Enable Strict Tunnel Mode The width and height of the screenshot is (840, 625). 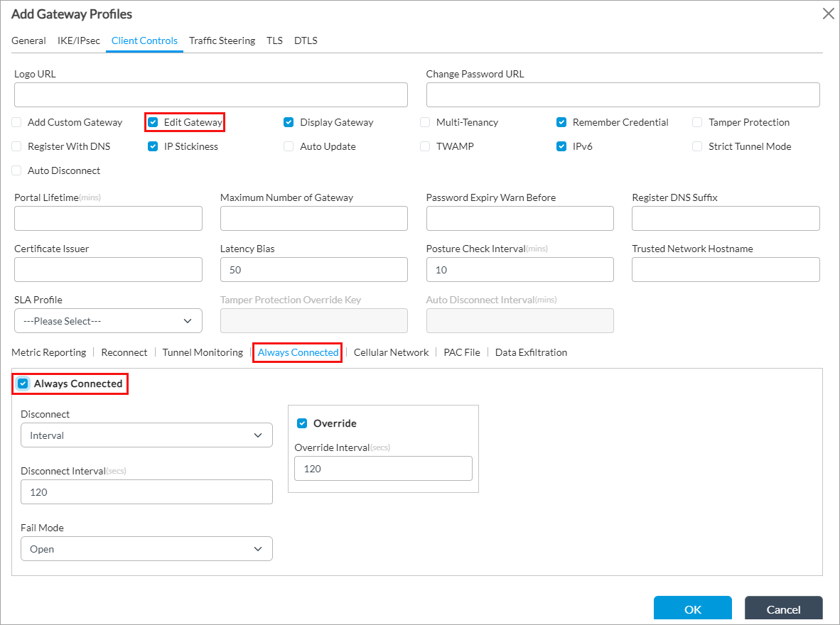coord(696,146)
